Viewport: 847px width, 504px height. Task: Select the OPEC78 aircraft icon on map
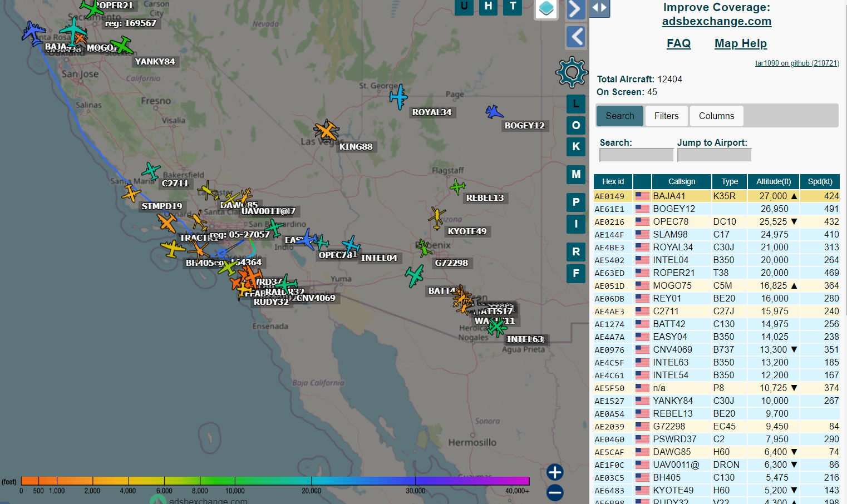pyautogui.click(x=306, y=239)
